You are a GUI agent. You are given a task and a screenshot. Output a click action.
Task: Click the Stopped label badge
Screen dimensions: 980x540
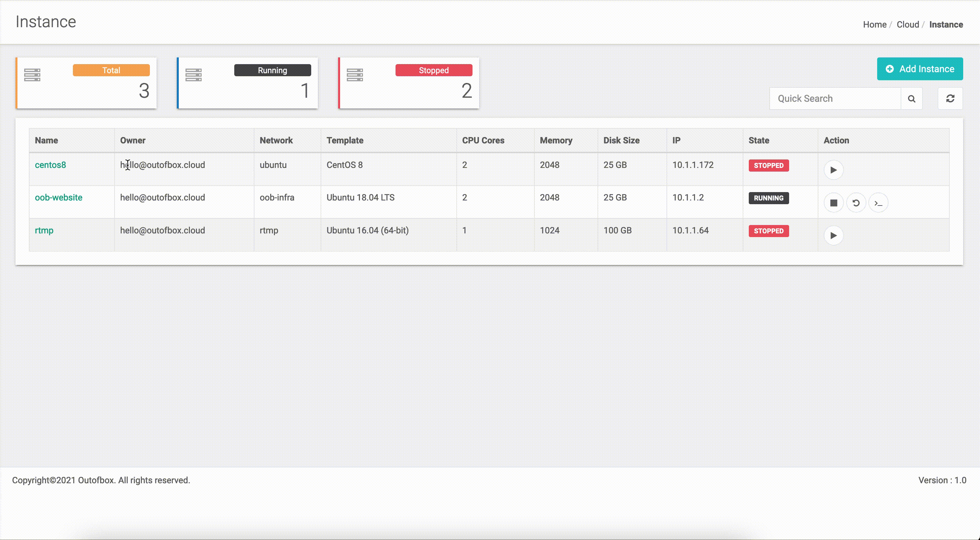[434, 70]
